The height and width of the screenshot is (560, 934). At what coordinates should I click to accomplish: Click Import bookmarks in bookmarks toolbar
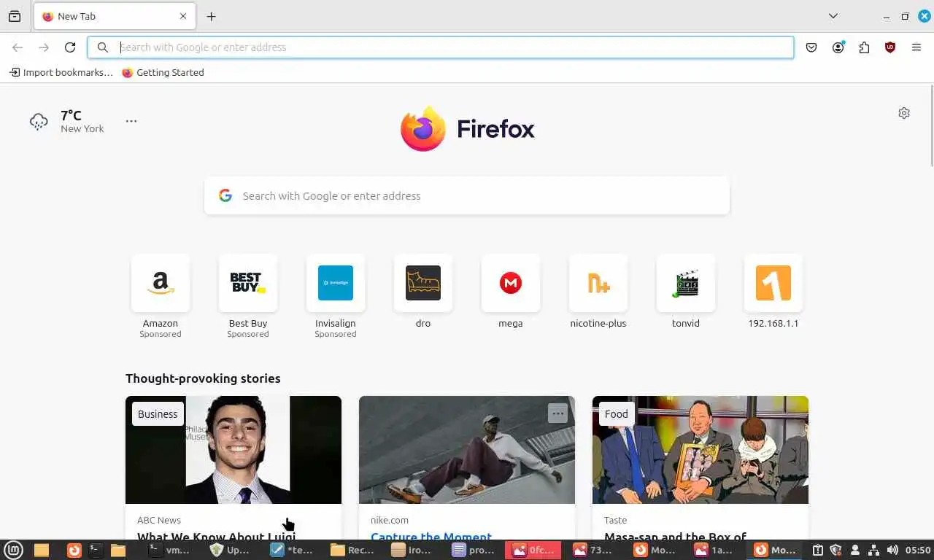[61, 72]
